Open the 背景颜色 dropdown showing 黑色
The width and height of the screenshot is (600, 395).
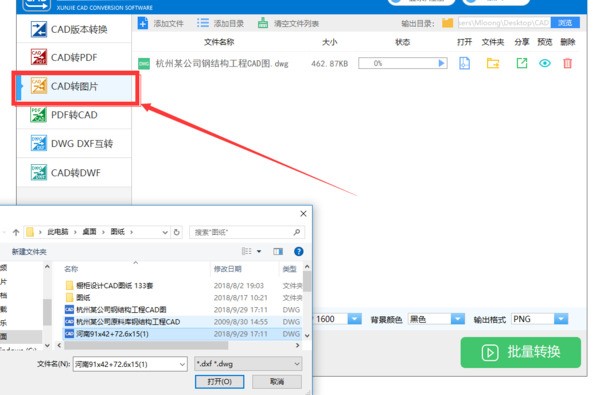tap(458, 319)
